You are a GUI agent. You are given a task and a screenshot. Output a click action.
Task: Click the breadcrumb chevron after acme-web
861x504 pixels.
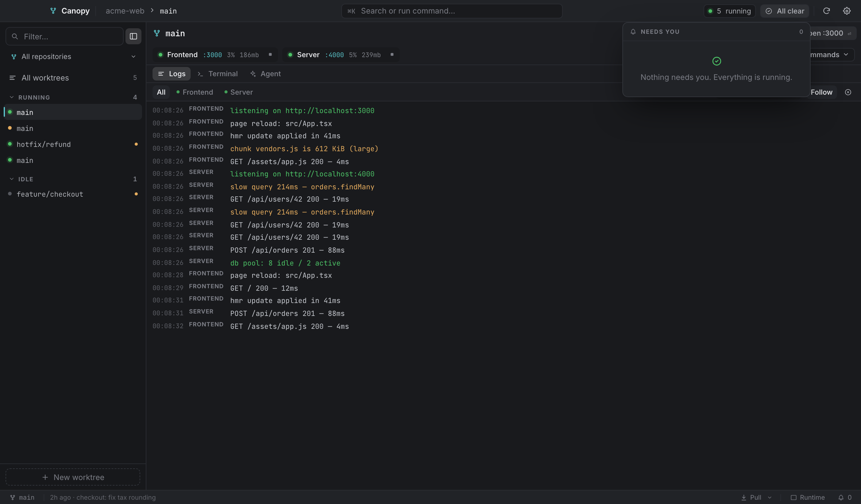[152, 10]
